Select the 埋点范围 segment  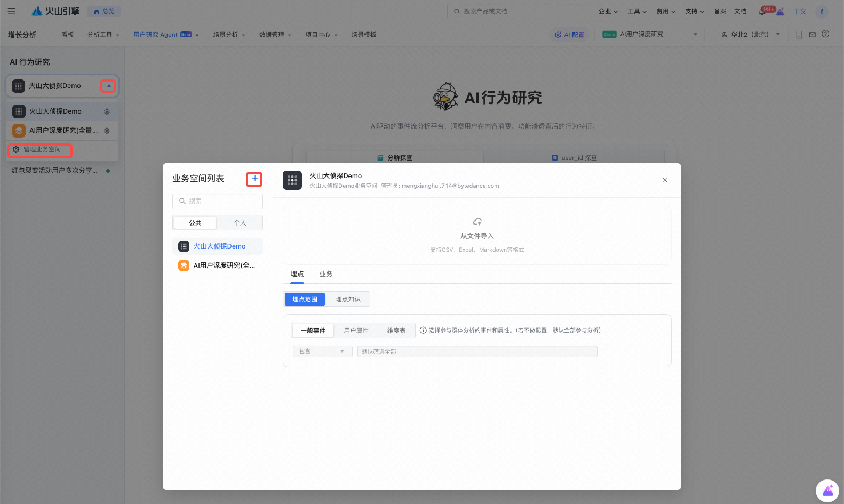point(305,299)
